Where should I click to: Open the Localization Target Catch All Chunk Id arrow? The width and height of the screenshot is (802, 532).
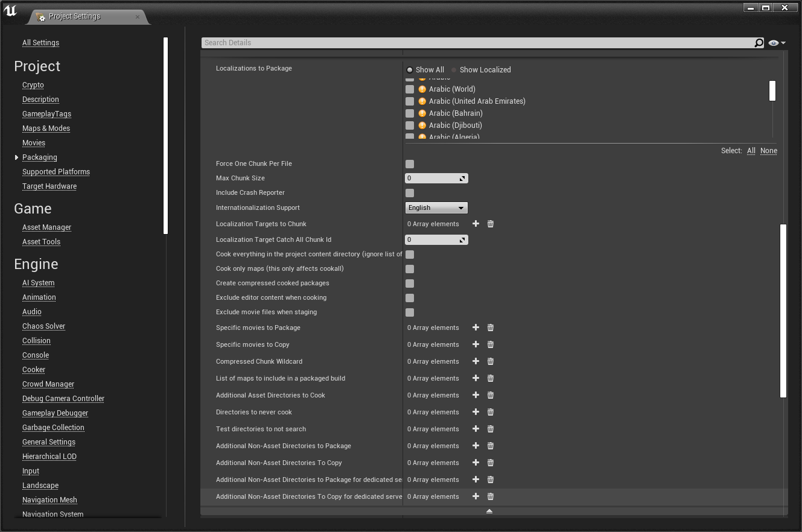(x=462, y=240)
